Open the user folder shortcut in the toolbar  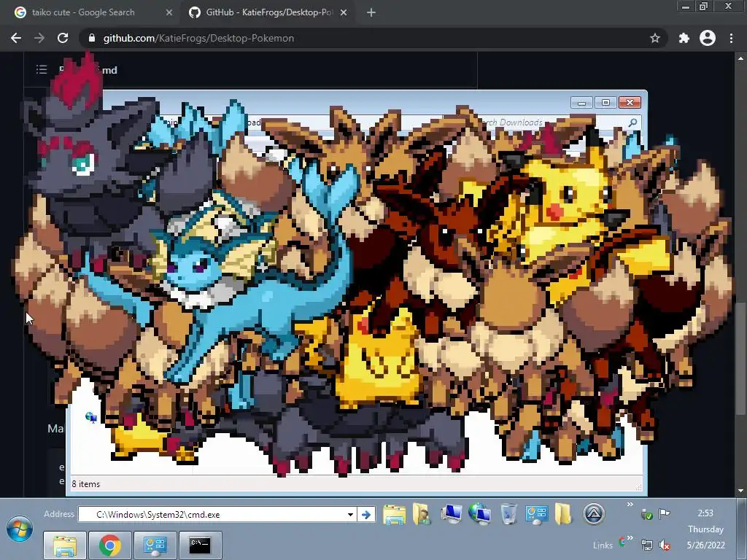(422, 514)
